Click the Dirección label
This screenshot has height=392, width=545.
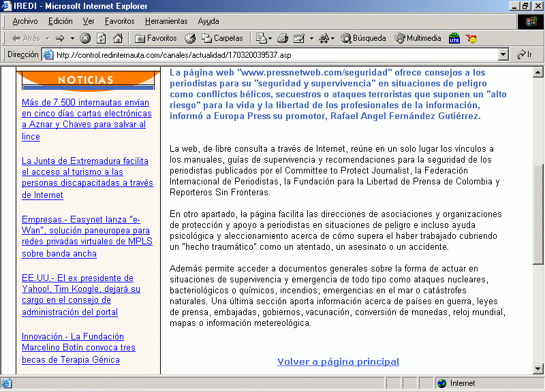pos(22,54)
